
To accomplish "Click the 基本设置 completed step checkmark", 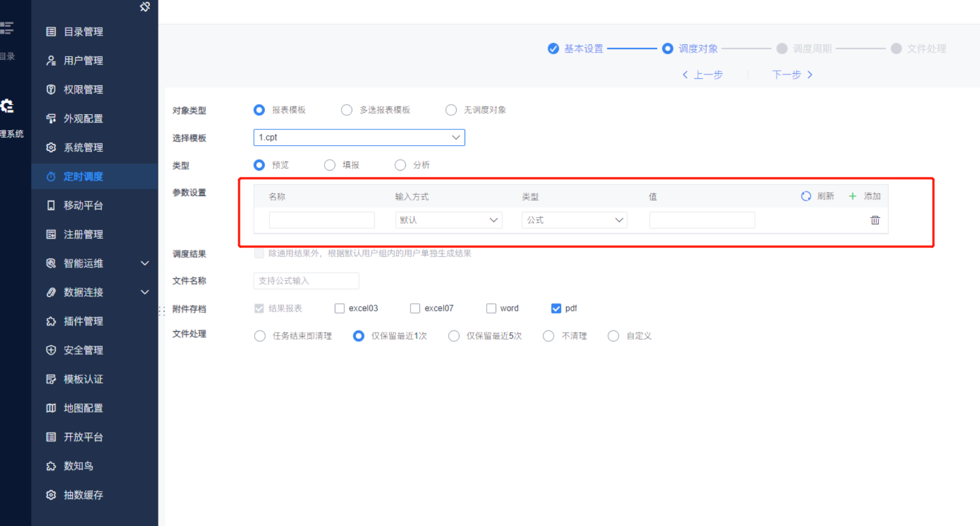I will [x=553, y=49].
